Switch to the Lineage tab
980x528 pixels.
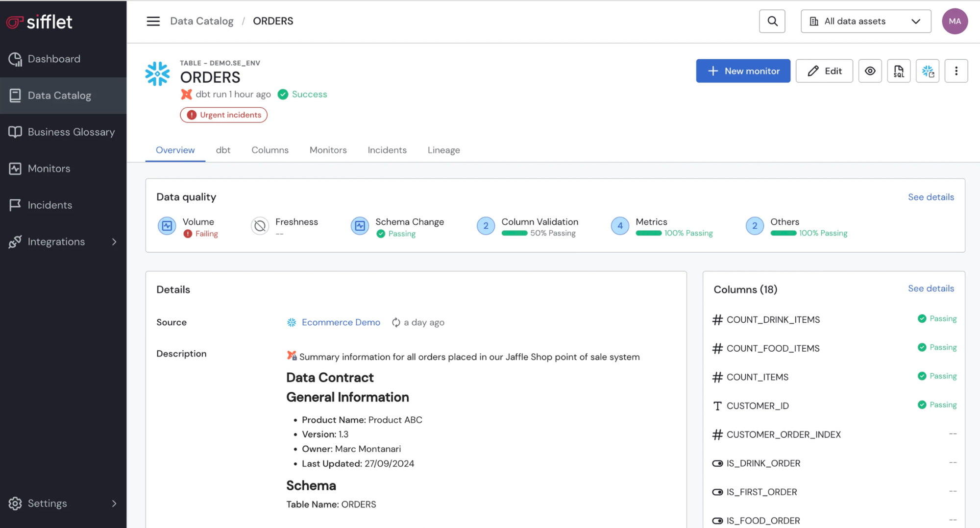(x=443, y=150)
